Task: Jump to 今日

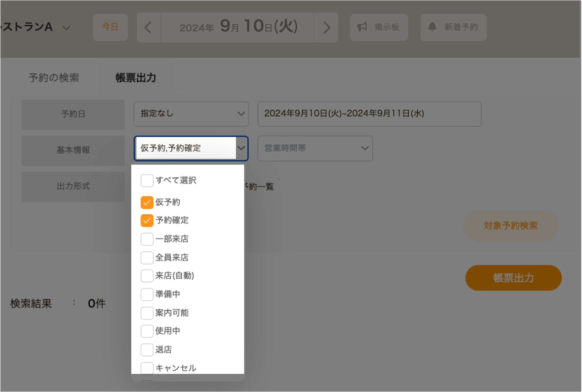Action: (110, 27)
